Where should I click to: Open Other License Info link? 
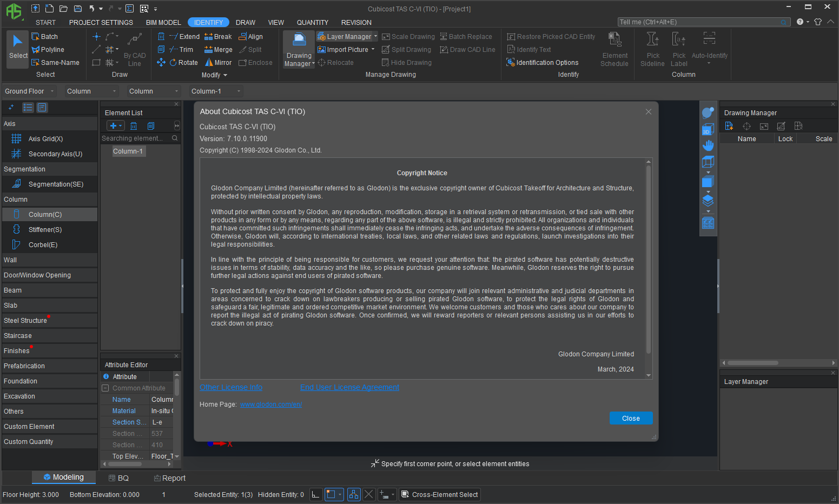point(231,387)
